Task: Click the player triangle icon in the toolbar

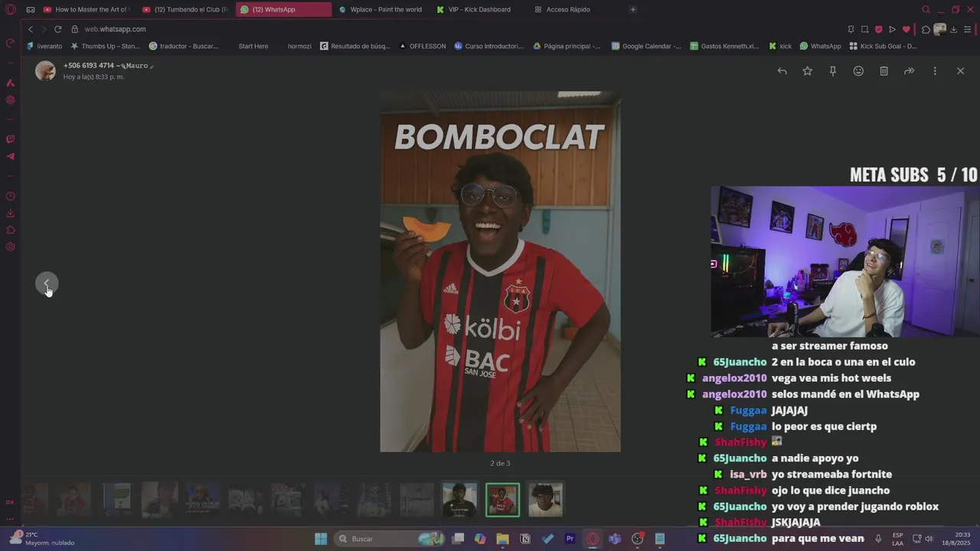Action: 892,29
